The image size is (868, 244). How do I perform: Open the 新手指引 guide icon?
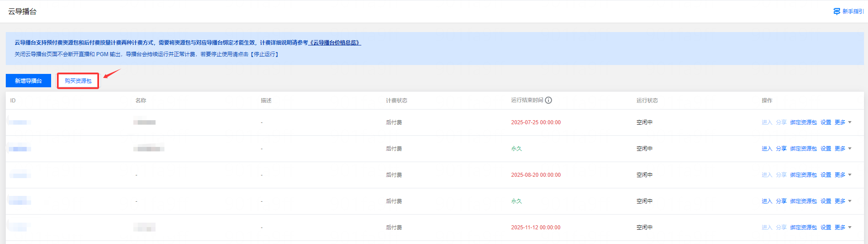837,12
